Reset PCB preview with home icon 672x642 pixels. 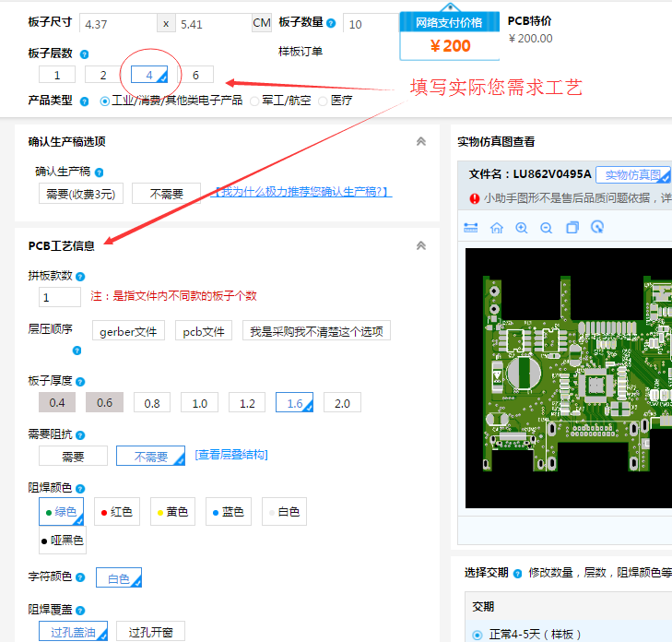[x=497, y=228]
